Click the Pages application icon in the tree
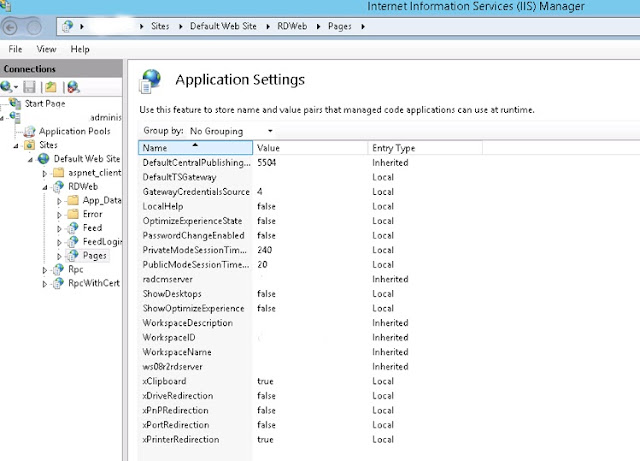The image size is (640, 461). coord(73,255)
